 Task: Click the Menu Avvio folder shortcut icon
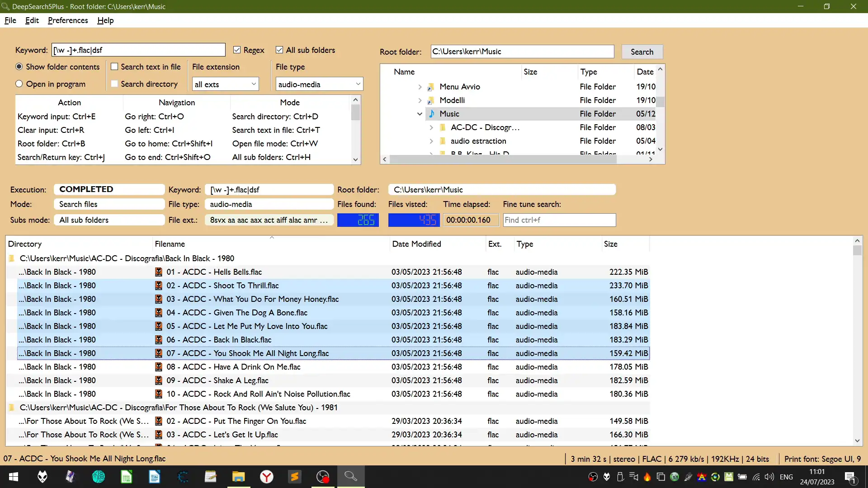click(x=431, y=87)
